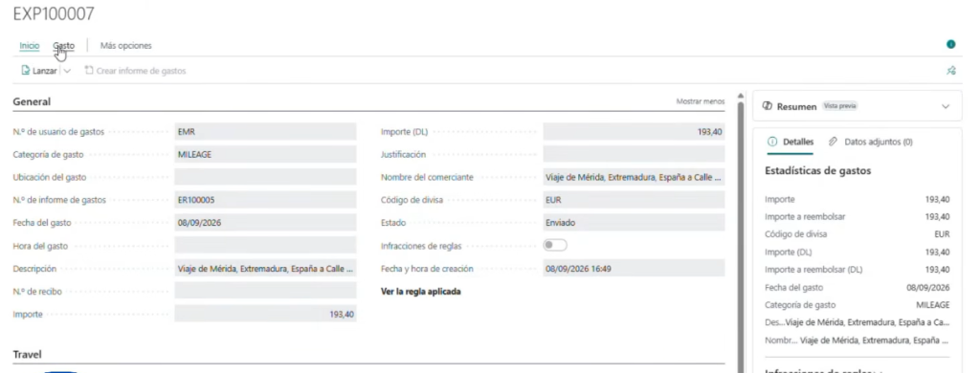The width and height of the screenshot is (980, 373).
Task: Click the Lanzar document icon
Action: 26,71
